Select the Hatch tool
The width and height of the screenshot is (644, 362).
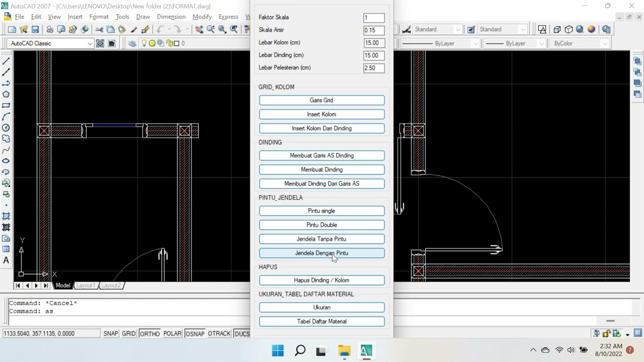6,216
